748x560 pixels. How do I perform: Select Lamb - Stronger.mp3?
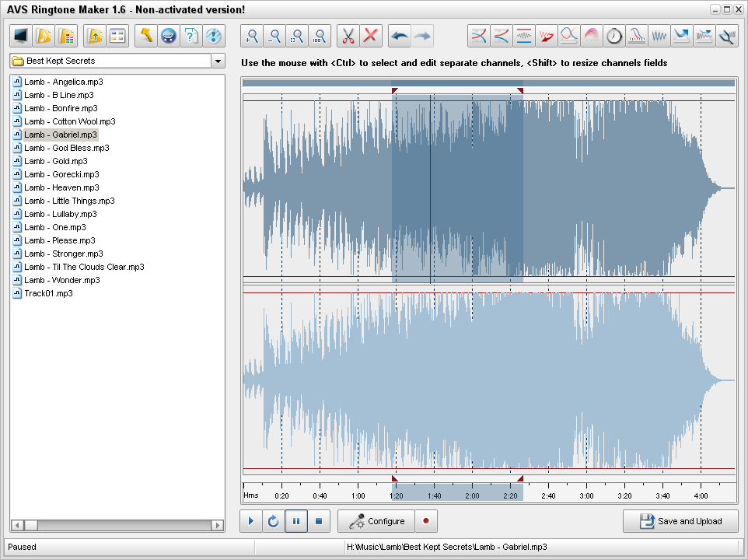point(64,254)
